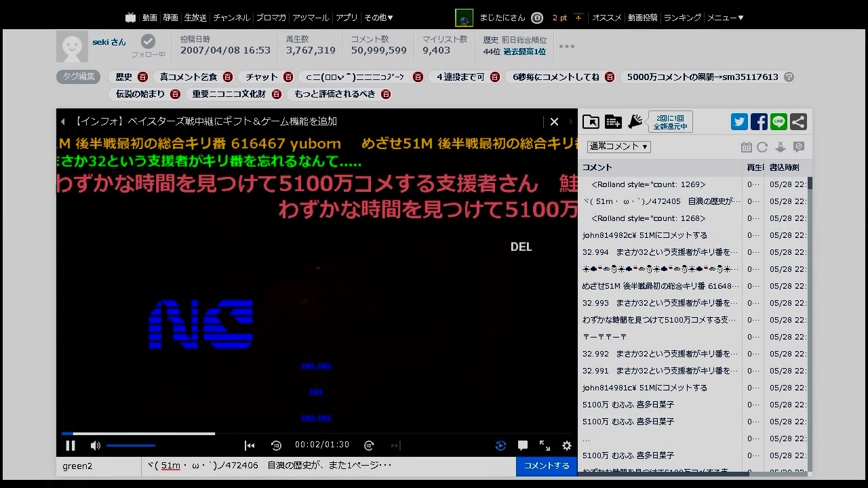The image size is (868, 488).
Task: Click the video seek progress bar
Action: pyautogui.click(x=317, y=434)
